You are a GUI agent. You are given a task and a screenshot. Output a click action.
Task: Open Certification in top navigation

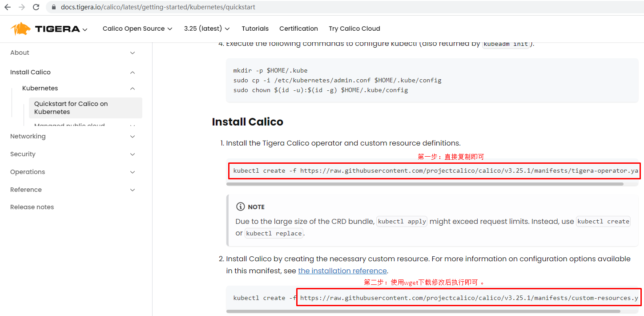click(x=298, y=28)
